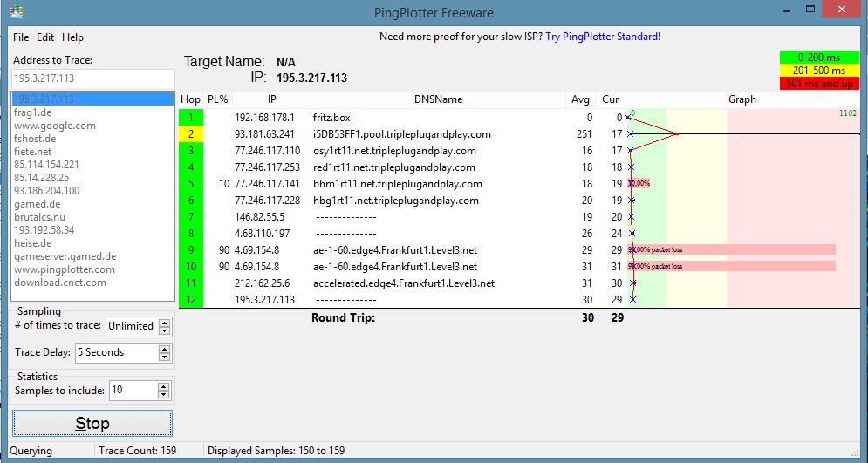Open the Try PingPlotter Standard link
This screenshot has height=463, width=868.
[x=603, y=37]
